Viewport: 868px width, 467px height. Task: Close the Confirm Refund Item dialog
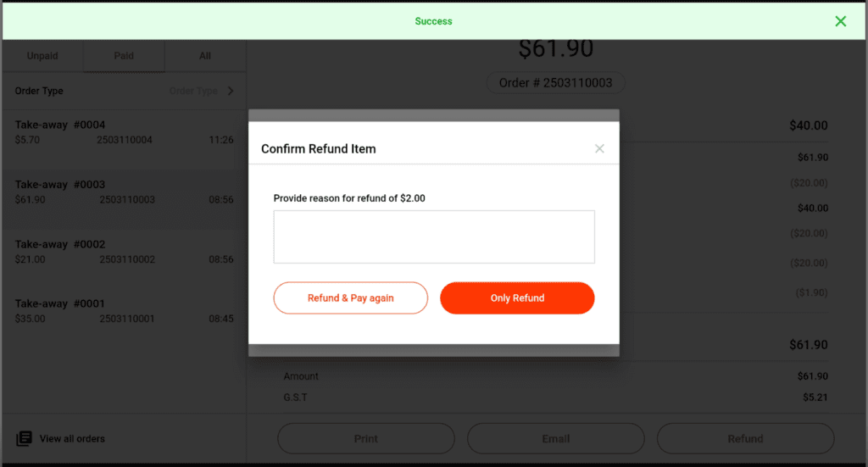coord(599,149)
